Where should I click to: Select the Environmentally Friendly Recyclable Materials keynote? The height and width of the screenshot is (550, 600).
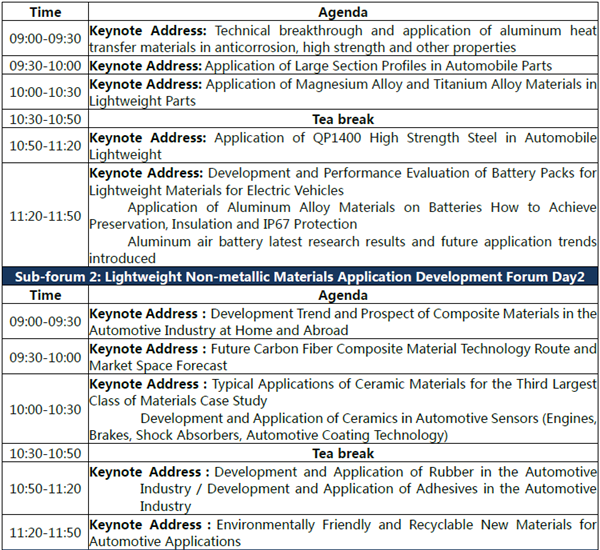(x=342, y=532)
